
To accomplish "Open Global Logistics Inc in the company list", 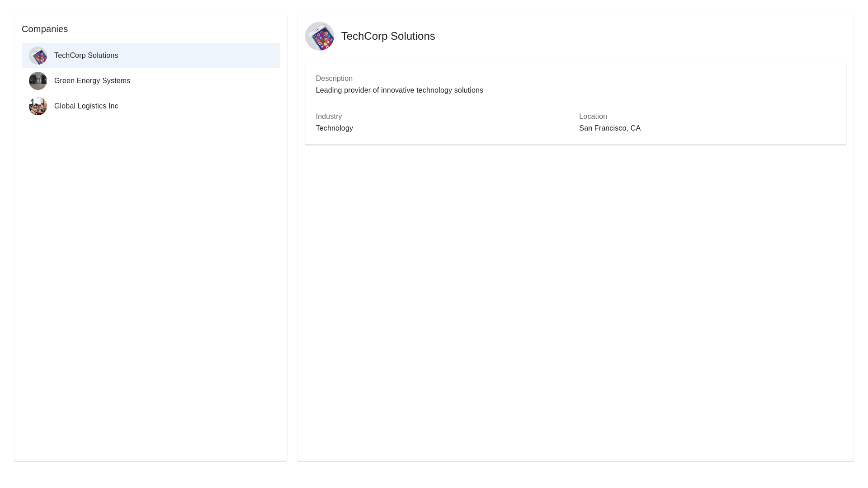I will coord(86,106).
